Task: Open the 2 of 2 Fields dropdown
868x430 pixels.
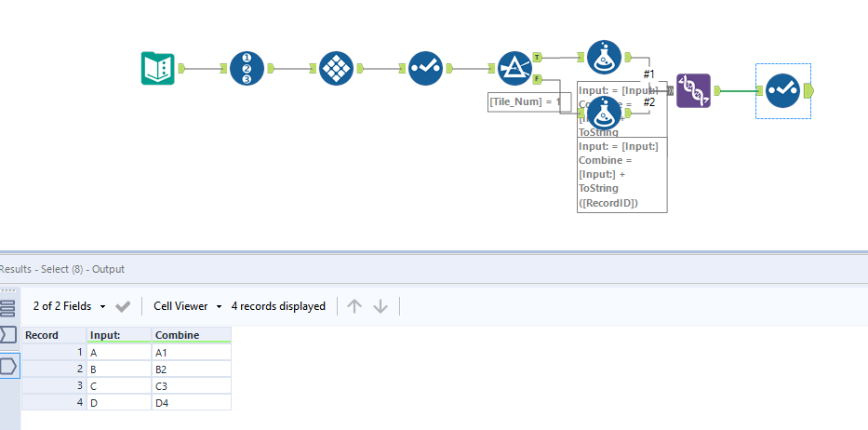Action: pos(69,306)
